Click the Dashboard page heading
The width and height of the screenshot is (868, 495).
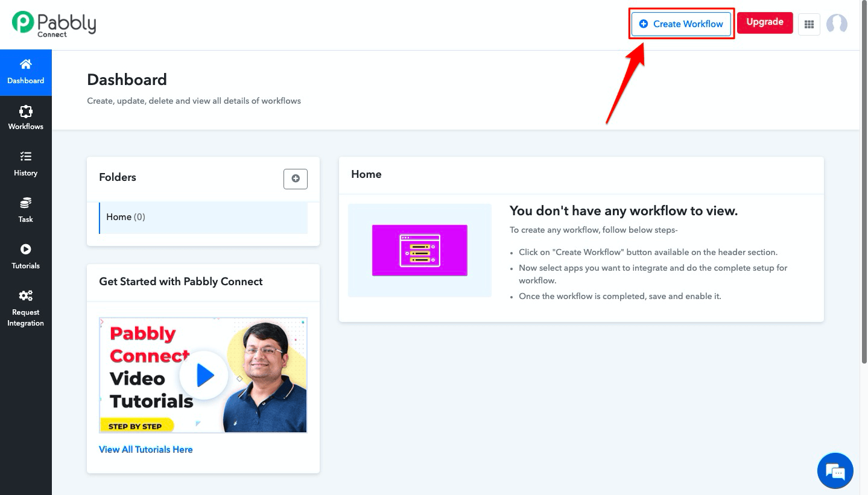coord(127,80)
